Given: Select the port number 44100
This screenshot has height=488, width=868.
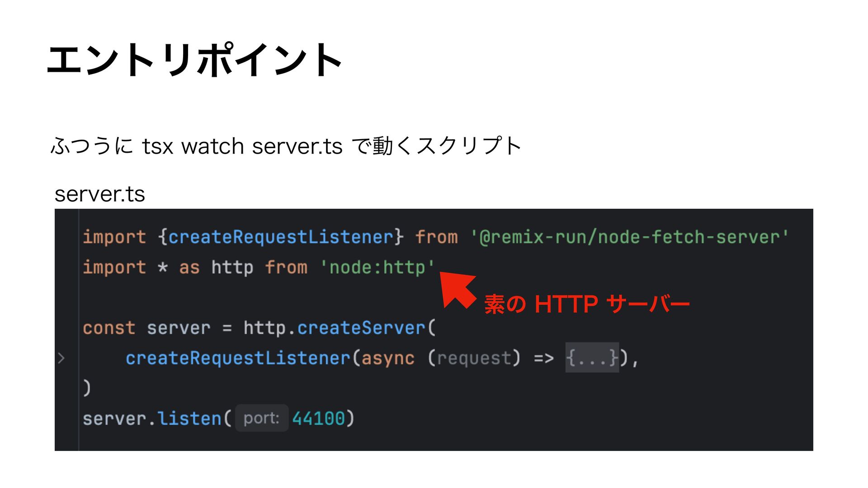Looking at the screenshot, I should [318, 418].
